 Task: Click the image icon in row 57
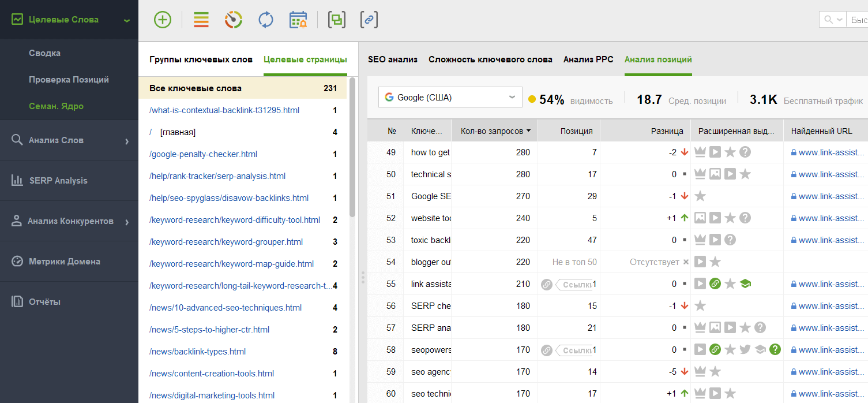[x=715, y=328]
